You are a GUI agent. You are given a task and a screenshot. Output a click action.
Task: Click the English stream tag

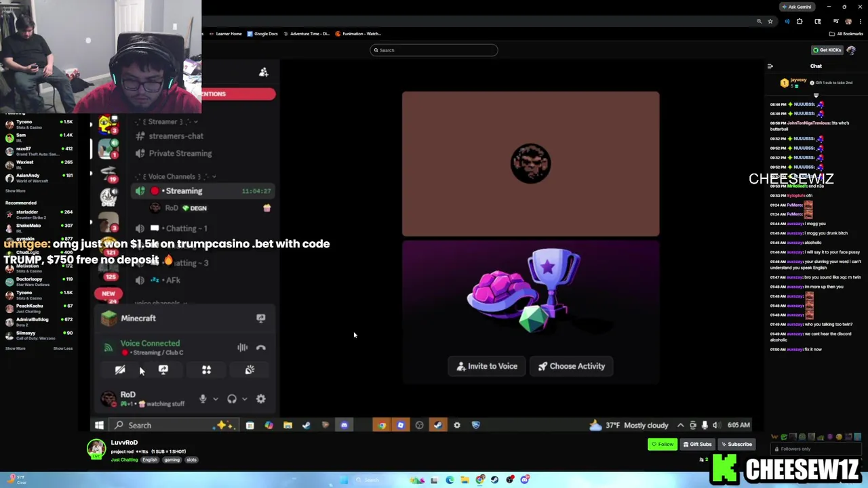pyautogui.click(x=150, y=460)
